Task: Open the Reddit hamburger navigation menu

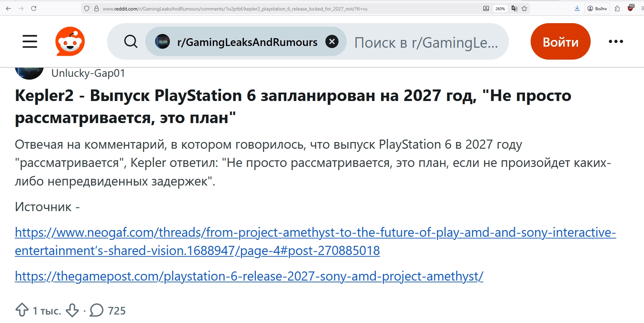Action: pos(30,41)
